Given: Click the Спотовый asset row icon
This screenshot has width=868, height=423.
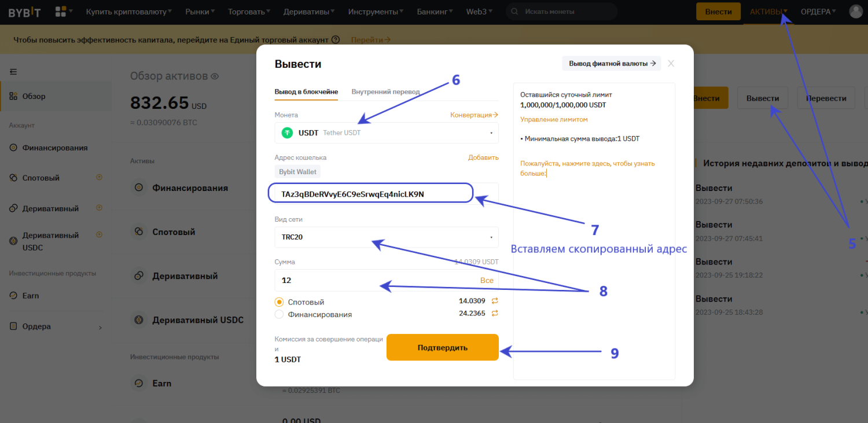Looking at the screenshot, I should point(138,231).
